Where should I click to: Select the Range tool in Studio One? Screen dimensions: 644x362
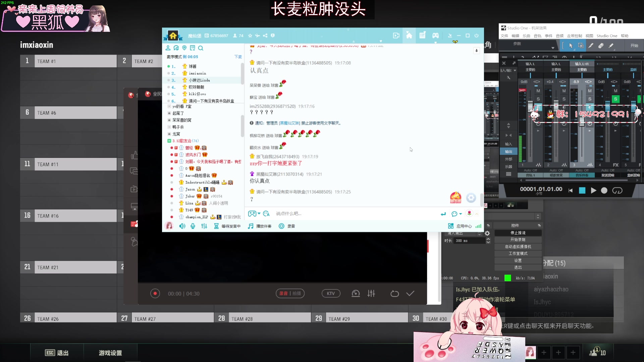point(581,46)
